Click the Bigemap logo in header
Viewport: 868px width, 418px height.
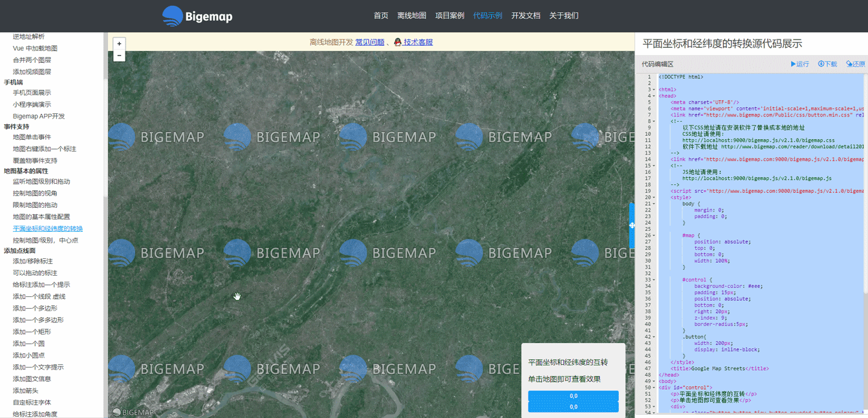coord(197,16)
